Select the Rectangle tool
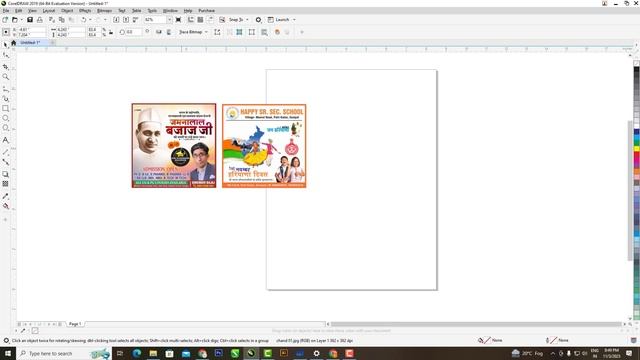Viewport: 640px width, 360px height. tap(5, 109)
